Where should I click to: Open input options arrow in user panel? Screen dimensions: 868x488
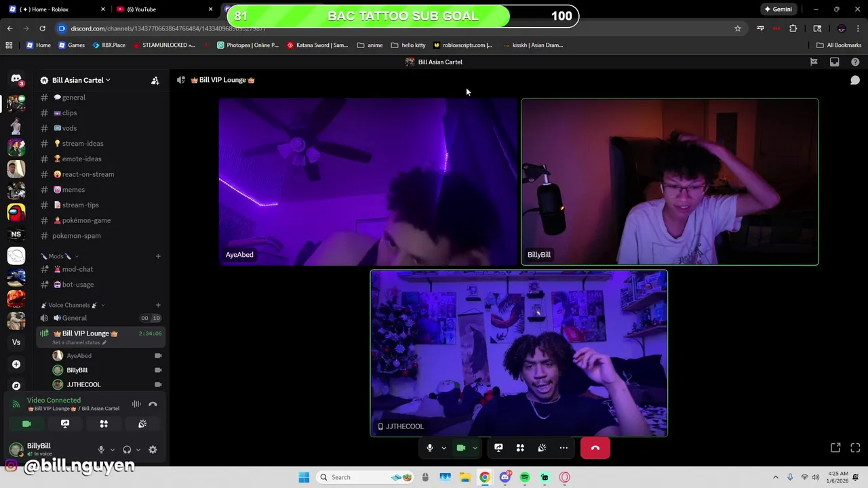click(x=113, y=449)
